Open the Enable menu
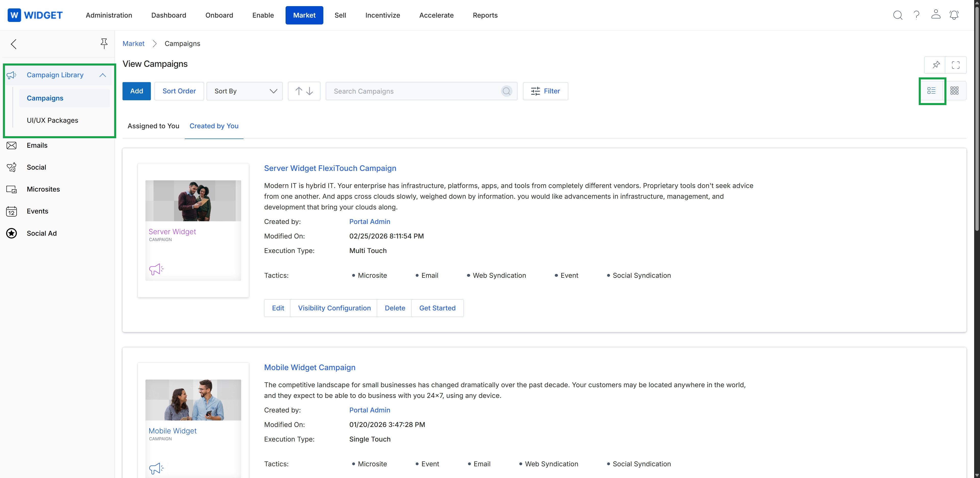This screenshot has width=980, height=478. coord(263,15)
